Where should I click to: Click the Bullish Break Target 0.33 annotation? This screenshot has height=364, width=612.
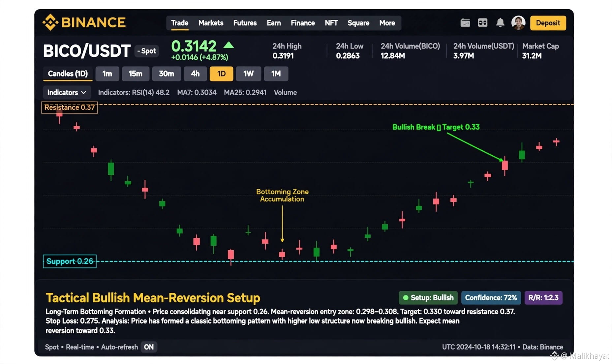436,127
